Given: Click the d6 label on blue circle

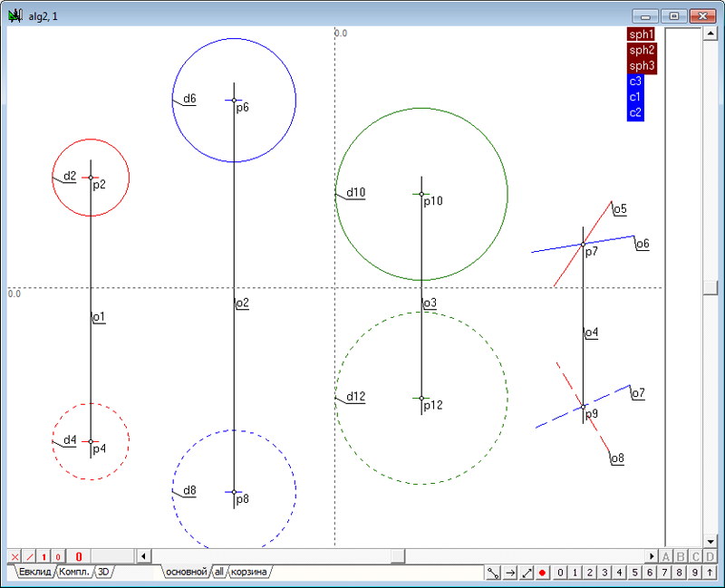Looking at the screenshot, I should [x=189, y=99].
